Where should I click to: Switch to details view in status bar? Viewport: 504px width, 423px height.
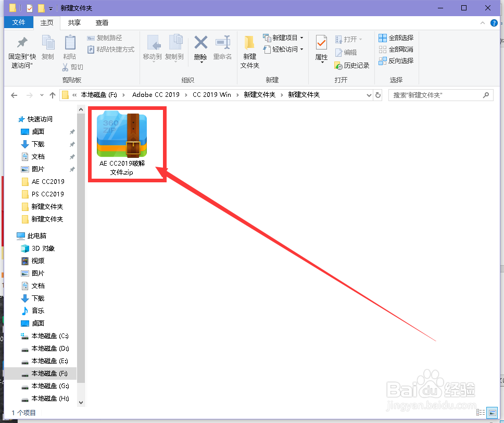[481, 413]
